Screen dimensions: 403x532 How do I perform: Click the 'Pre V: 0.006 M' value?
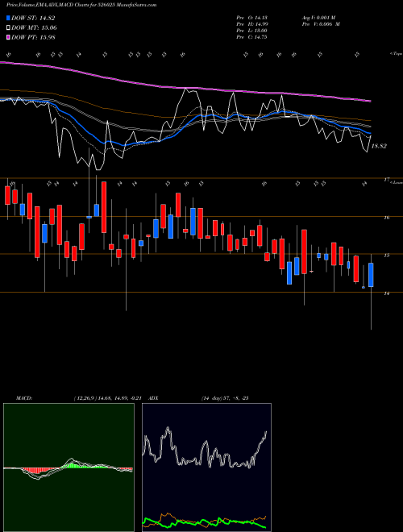click(x=321, y=24)
